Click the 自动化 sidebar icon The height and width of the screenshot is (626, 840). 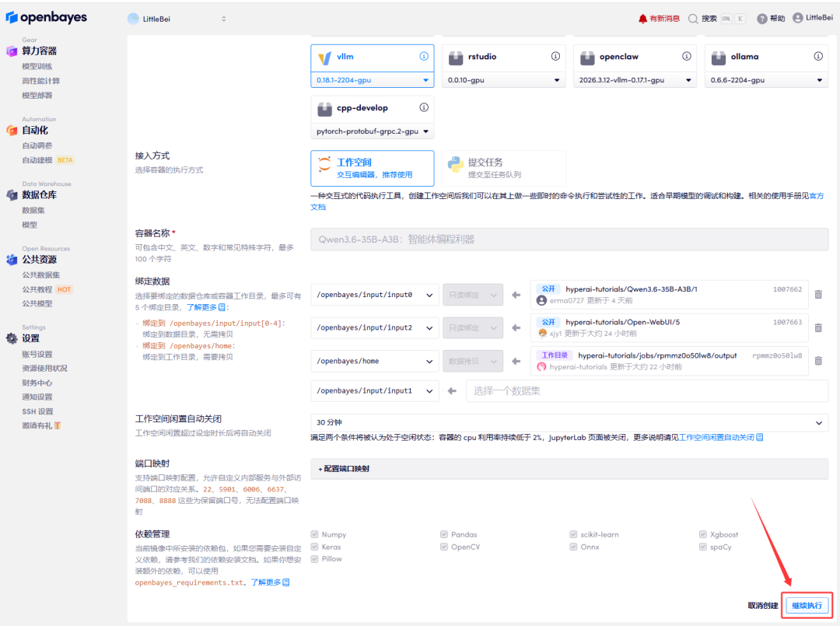(x=12, y=130)
